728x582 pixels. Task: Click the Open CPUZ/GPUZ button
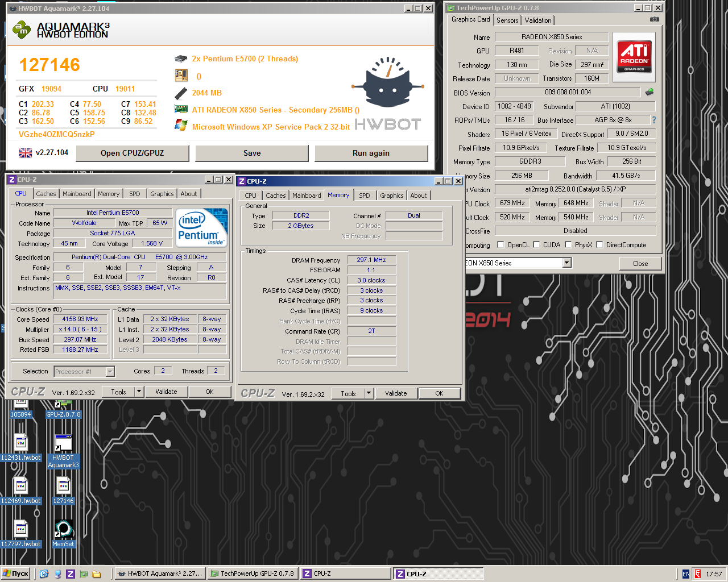(x=133, y=153)
